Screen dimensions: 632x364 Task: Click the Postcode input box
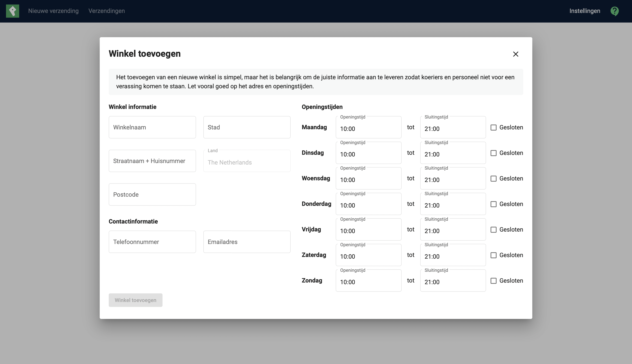(x=152, y=195)
